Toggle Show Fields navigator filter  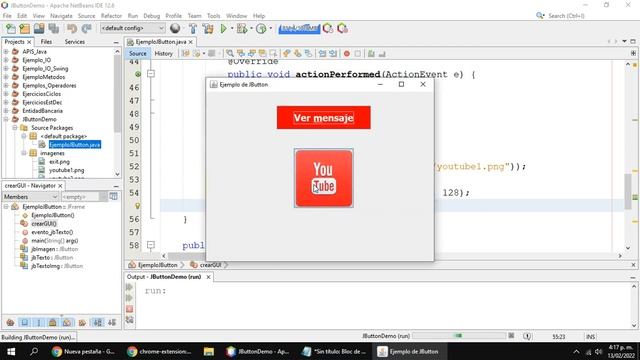pos(24,322)
